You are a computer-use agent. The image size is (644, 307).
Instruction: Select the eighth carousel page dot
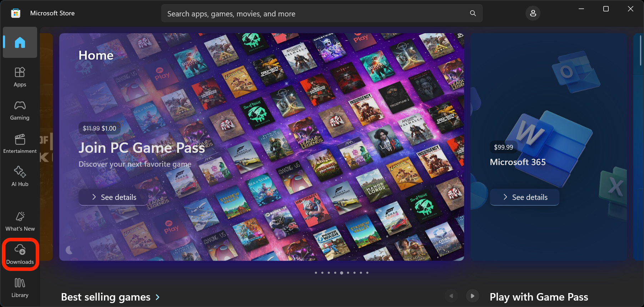coord(361,273)
